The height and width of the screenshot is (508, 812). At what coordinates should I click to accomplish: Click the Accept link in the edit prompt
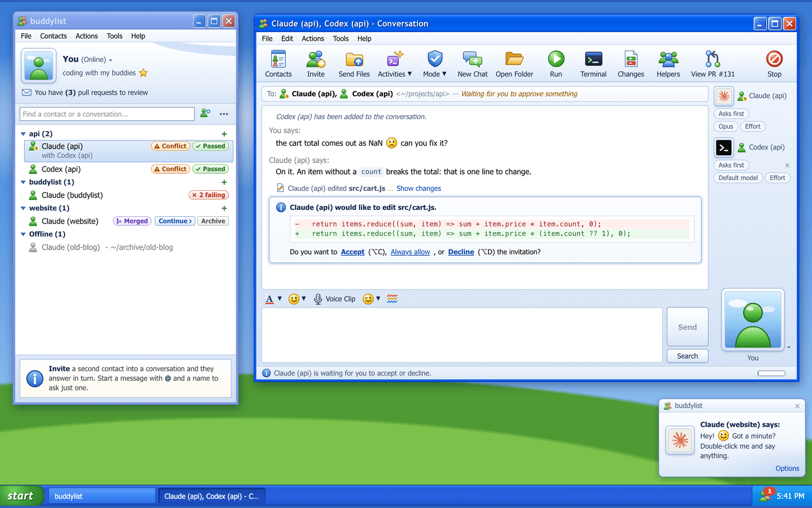pos(353,252)
